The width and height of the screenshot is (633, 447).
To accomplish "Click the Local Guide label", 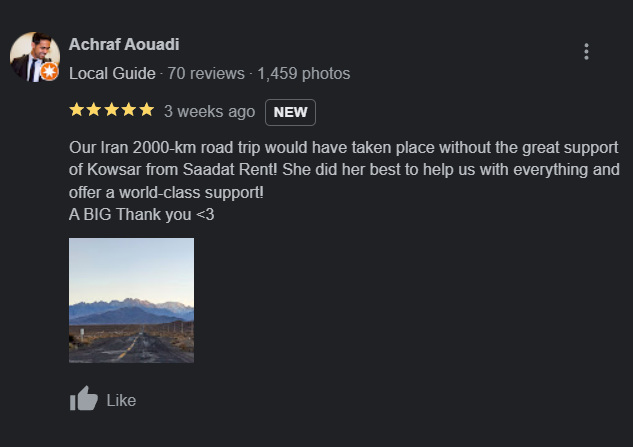I will [112, 73].
